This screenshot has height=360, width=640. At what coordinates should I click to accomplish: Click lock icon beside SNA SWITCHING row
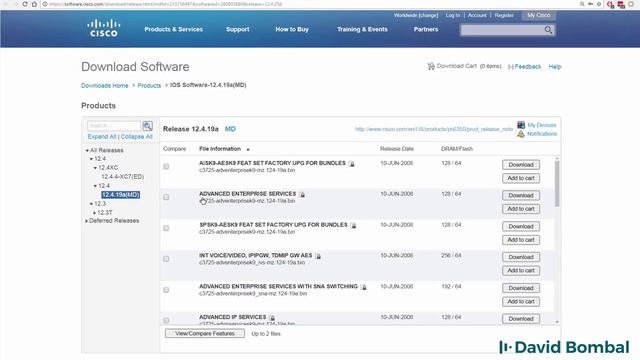(x=364, y=287)
